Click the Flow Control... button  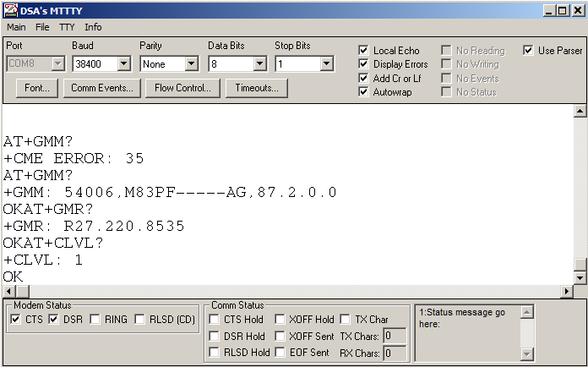(183, 88)
